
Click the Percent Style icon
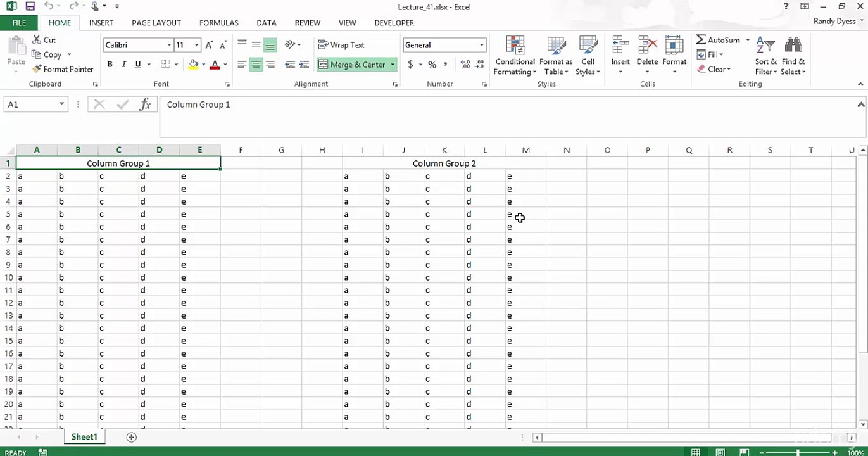[x=432, y=65]
